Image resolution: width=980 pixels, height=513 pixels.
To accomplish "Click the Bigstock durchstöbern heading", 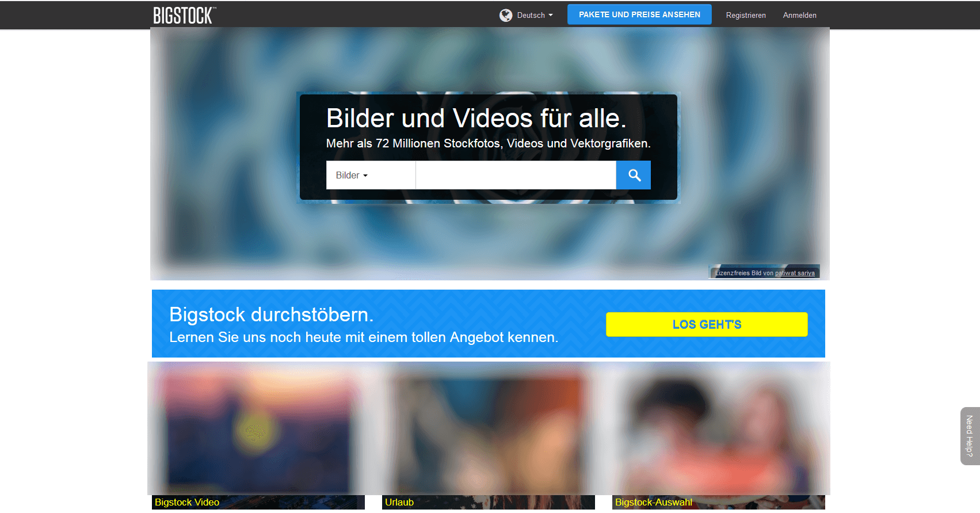I will click(272, 315).
